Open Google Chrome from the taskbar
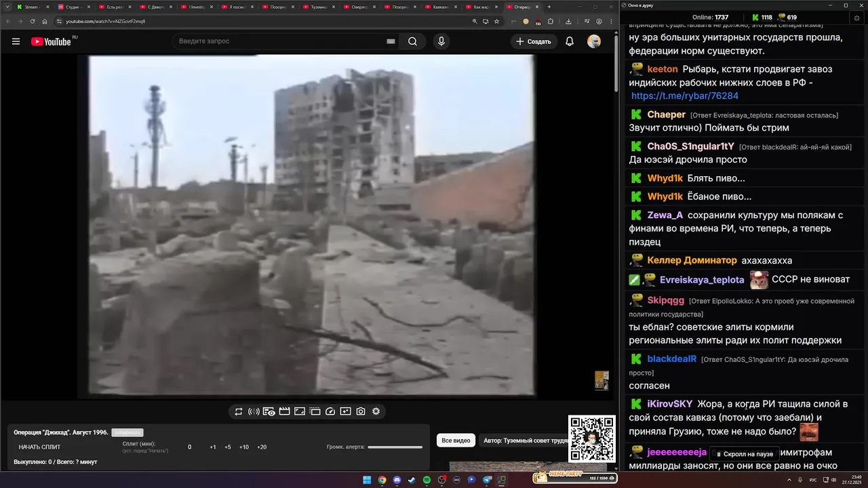Image resolution: width=868 pixels, height=488 pixels. coord(382,480)
